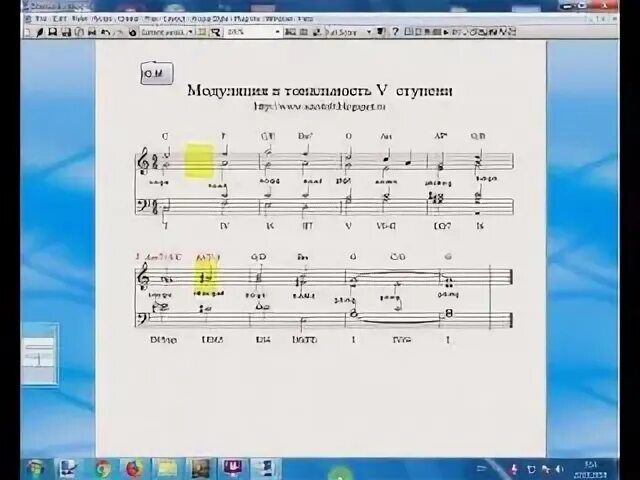This screenshot has width=640, height=480.
Task: Toggle the Navigator window icon
Action: click(408, 31)
